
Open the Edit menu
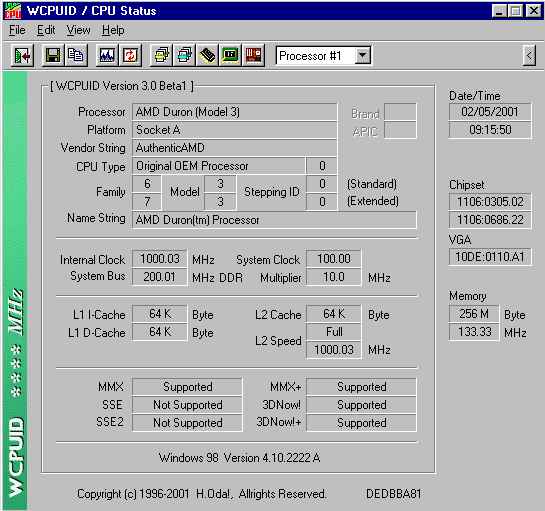pyautogui.click(x=46, y=30)
